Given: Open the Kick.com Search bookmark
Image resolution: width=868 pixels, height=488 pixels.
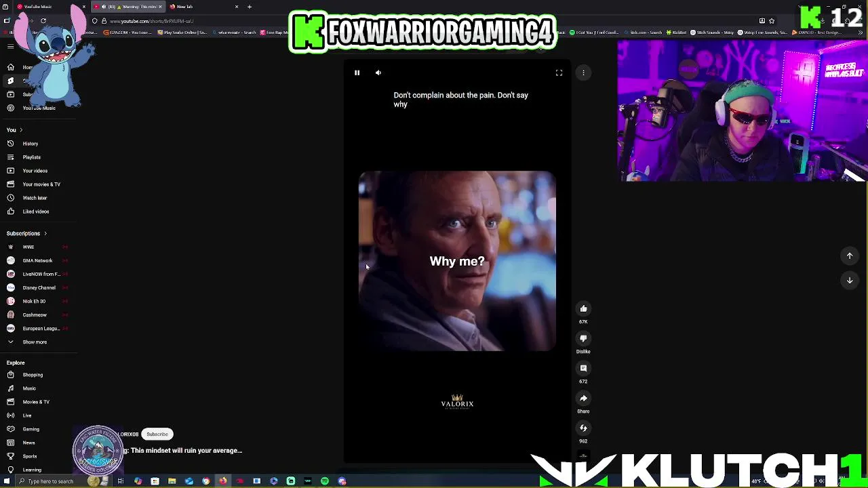Looking at the screenshot, I should 643,33.
